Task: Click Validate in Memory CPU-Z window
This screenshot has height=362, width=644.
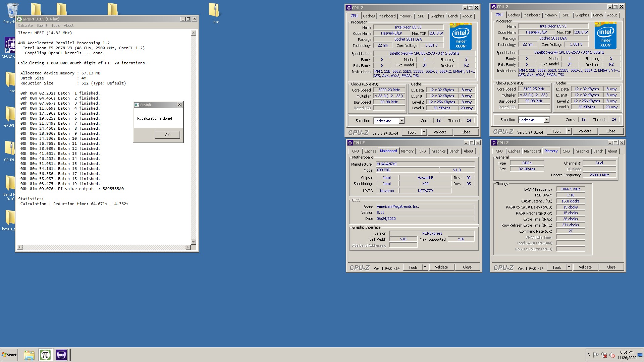Action: pyautogui.click(x=585, y=267)
